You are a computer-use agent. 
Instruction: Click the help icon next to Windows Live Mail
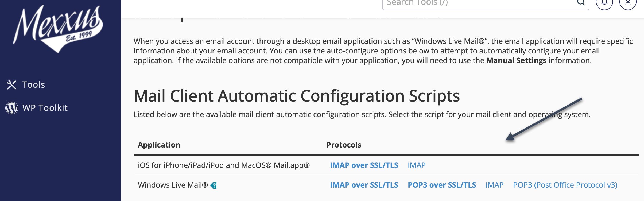[214, 185]
